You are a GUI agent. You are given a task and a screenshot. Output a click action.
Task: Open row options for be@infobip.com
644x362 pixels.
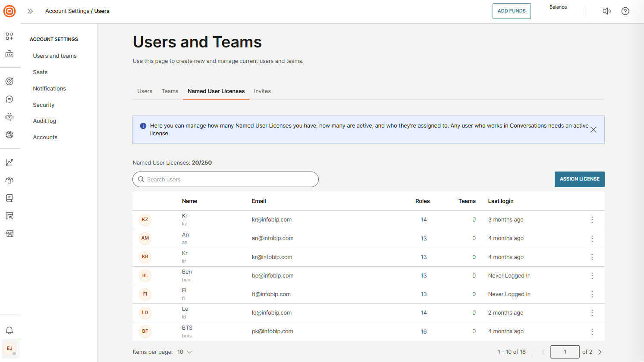(x=592, y=276)
